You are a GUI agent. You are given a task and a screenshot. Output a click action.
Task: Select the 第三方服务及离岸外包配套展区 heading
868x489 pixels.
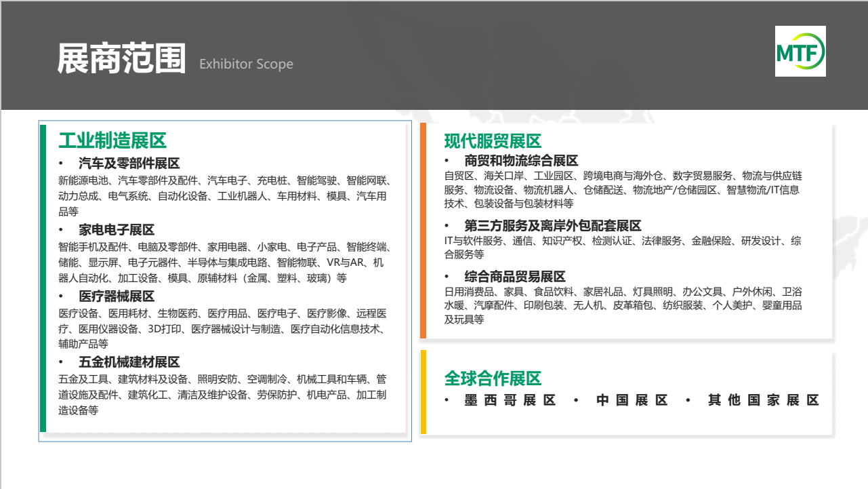click(x=552, y=226)
